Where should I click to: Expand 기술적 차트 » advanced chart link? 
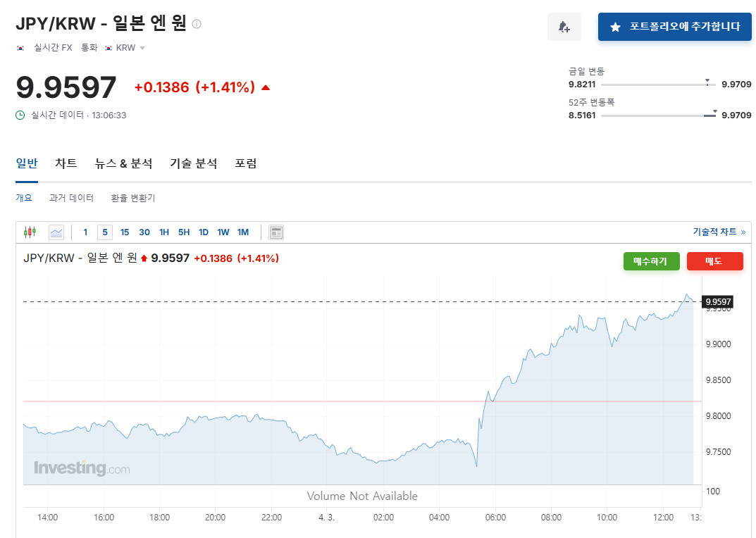pyautogui.click(x=719, y=232)
